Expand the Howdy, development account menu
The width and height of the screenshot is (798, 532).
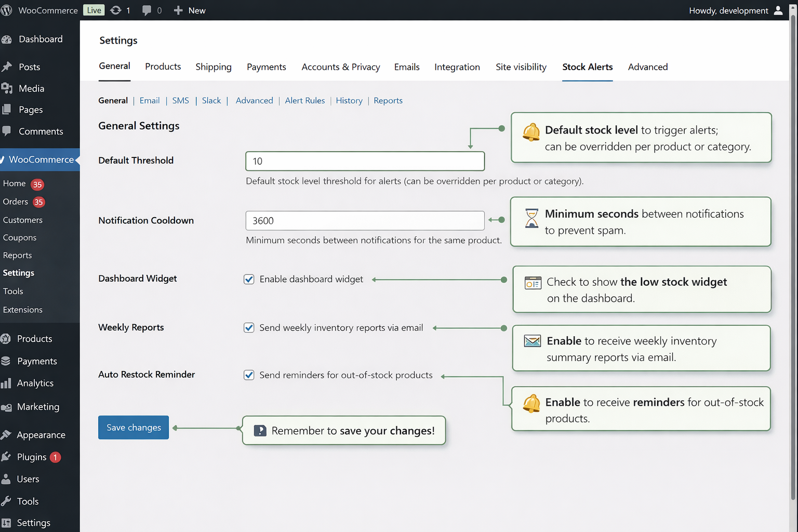(728, 10)
